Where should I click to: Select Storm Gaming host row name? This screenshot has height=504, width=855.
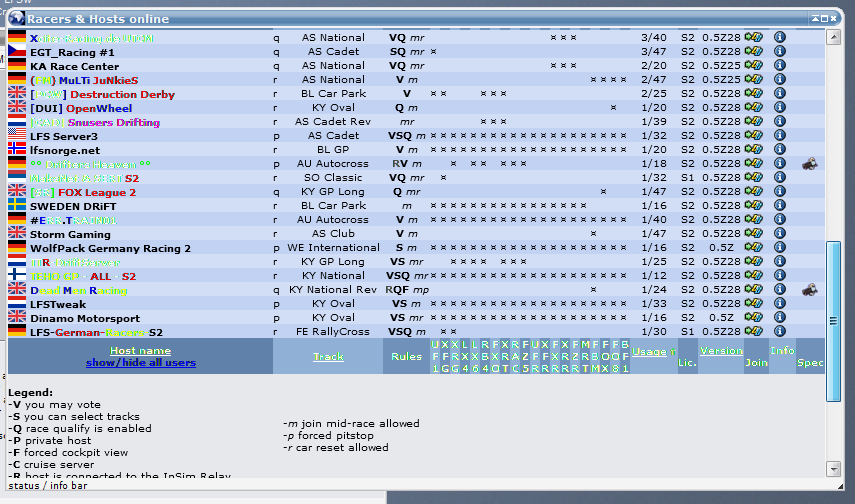point(70,235)
